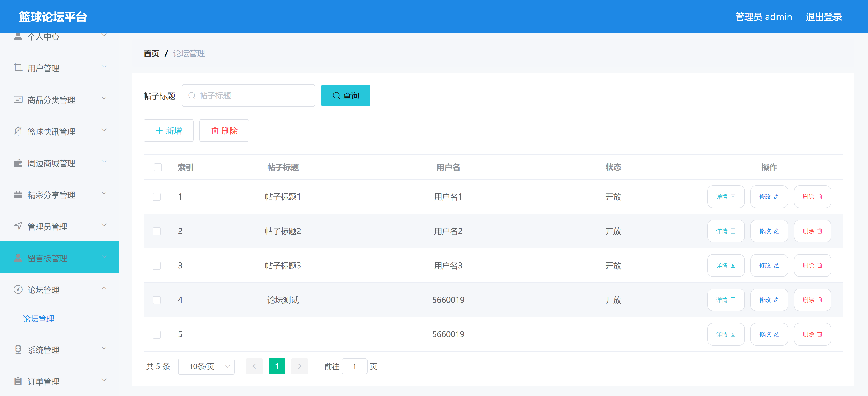Collapse the 论坛管理 menu chevron
This screenshot has height=396, width=868.
(104, 288)
